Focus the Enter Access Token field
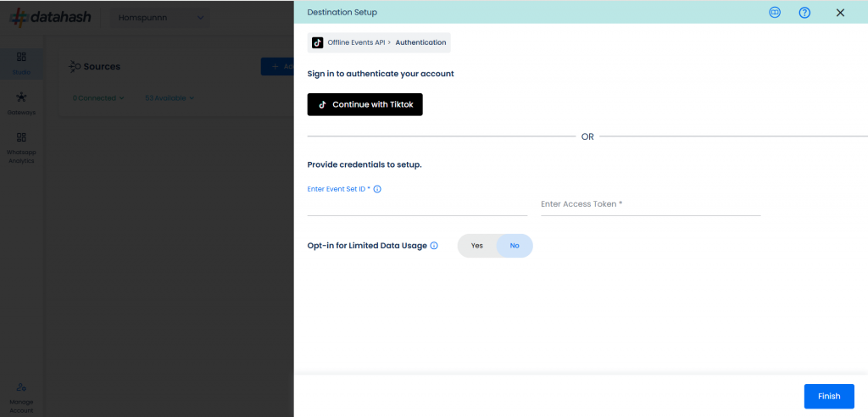The height and width of the screenshot is (417, 868). [x=650, y=204]
